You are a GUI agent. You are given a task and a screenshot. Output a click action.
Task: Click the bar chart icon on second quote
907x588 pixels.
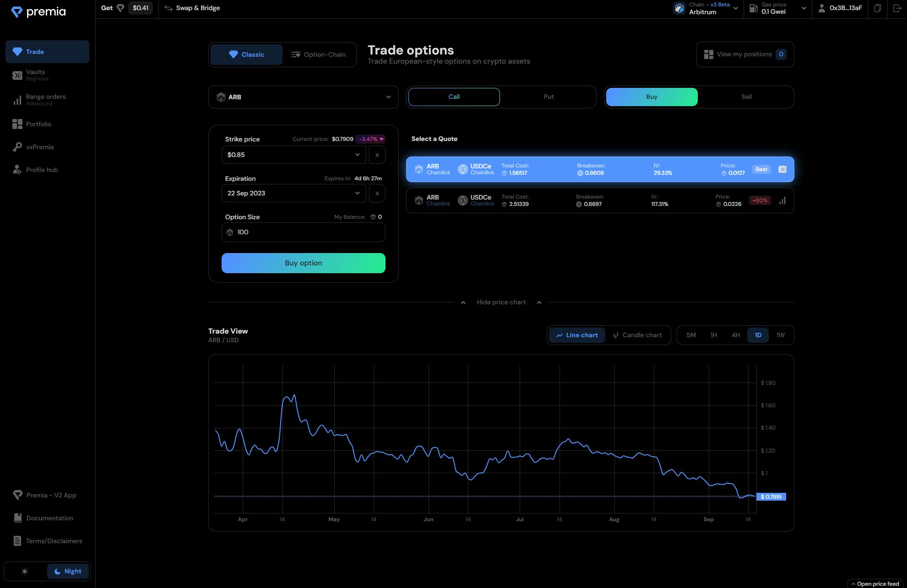(x=782, y=200)
